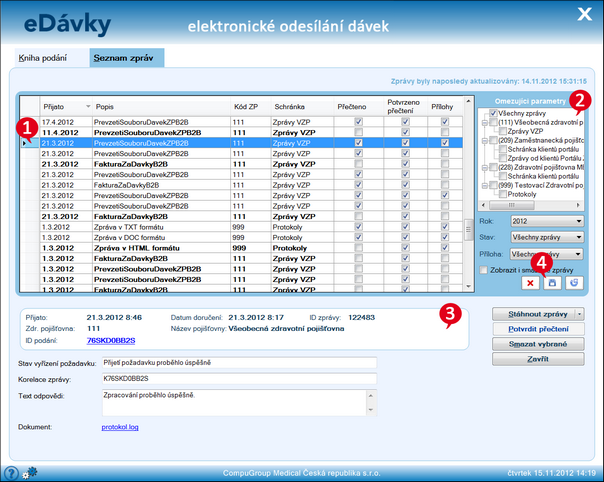
Task: Sort by the Kód ZP column header
Action: point(250,107)
